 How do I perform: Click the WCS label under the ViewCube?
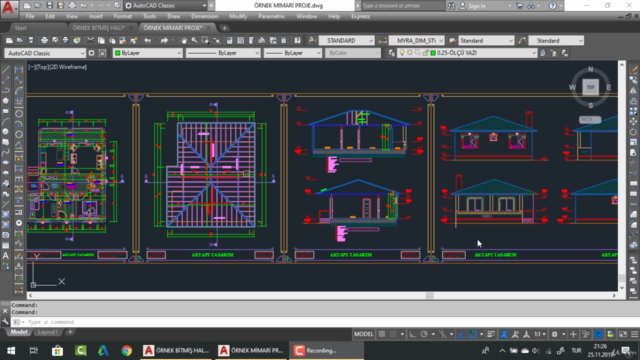tap(590, 120)
